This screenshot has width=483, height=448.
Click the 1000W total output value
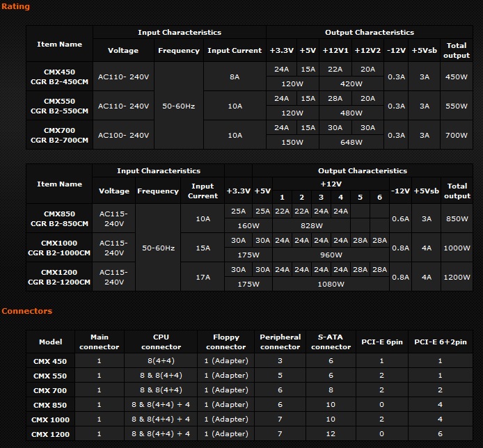(x=457, y=248)
